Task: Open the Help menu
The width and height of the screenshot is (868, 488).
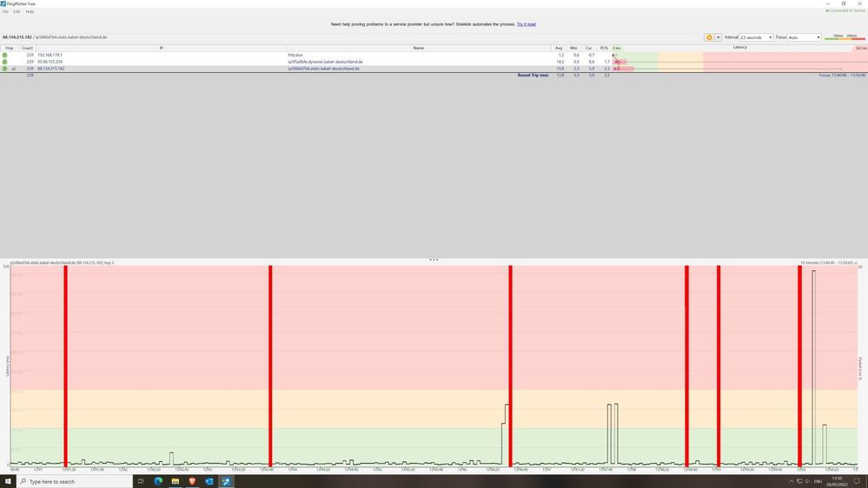Action: pyautogui.click(x=30, y=11)
